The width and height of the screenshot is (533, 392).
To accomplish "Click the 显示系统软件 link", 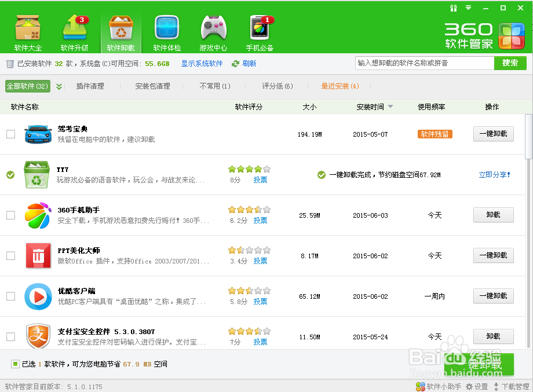I will 202,64.
